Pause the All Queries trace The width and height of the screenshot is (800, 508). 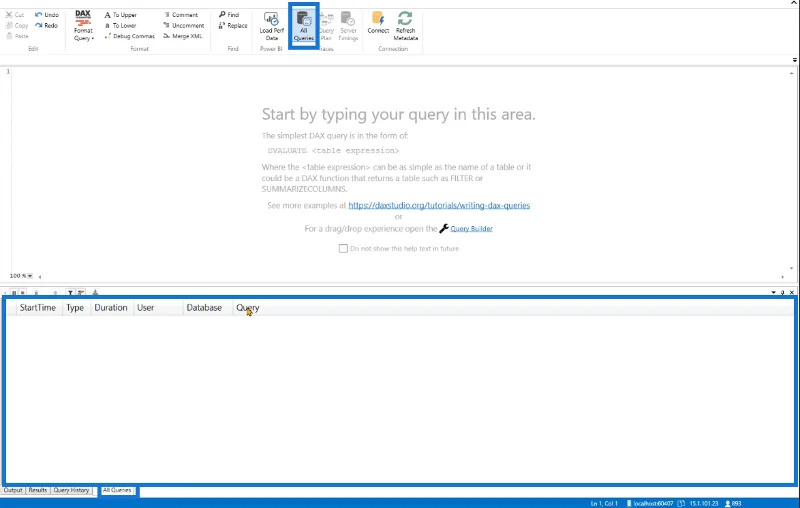14,293
